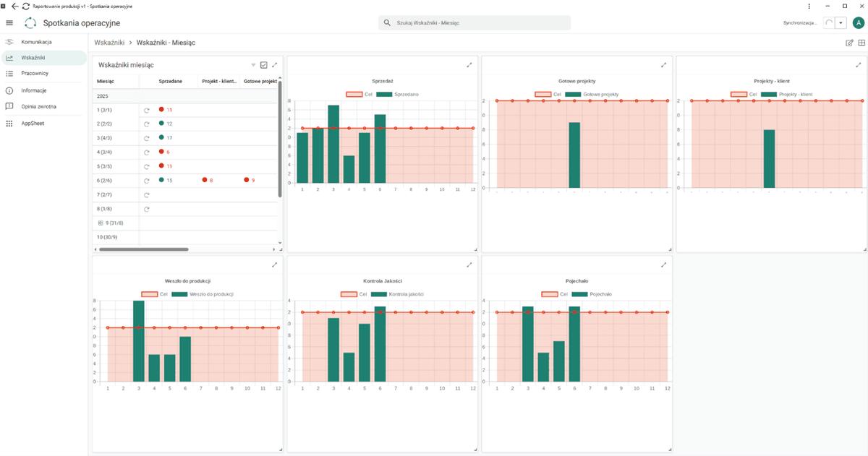Image resolution: width=868 pixels, height=456 pixels.
Task: Click the single bar in Gotowe projekty chart
Action: (x=574, y=155)
